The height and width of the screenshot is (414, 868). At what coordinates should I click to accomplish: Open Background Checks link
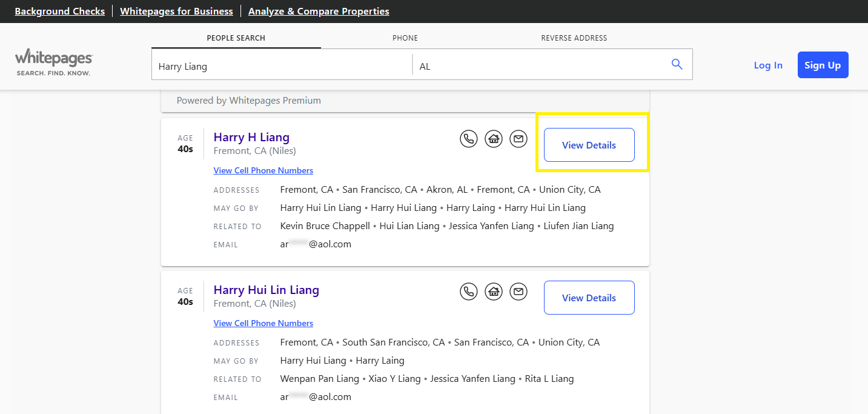pos(60,11)
